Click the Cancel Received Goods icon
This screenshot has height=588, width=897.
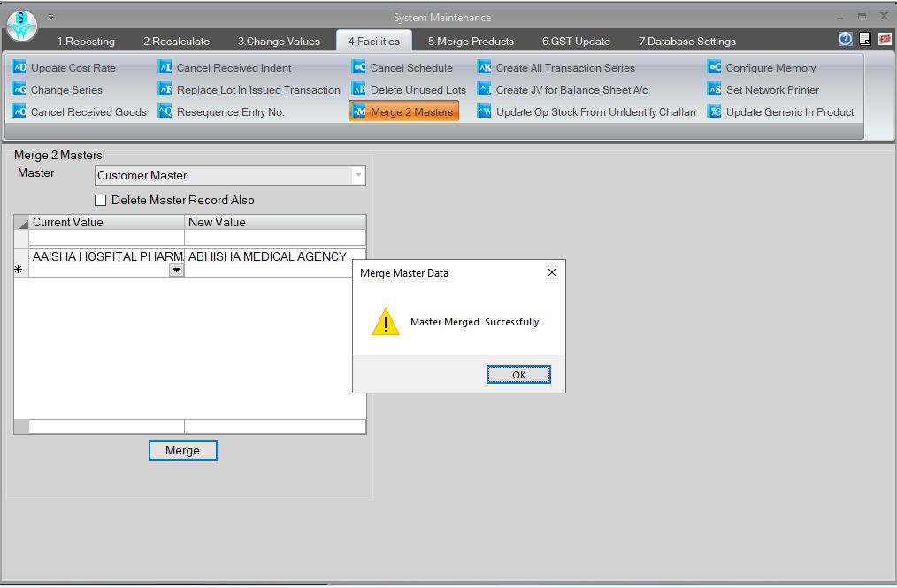pos(19,112)
